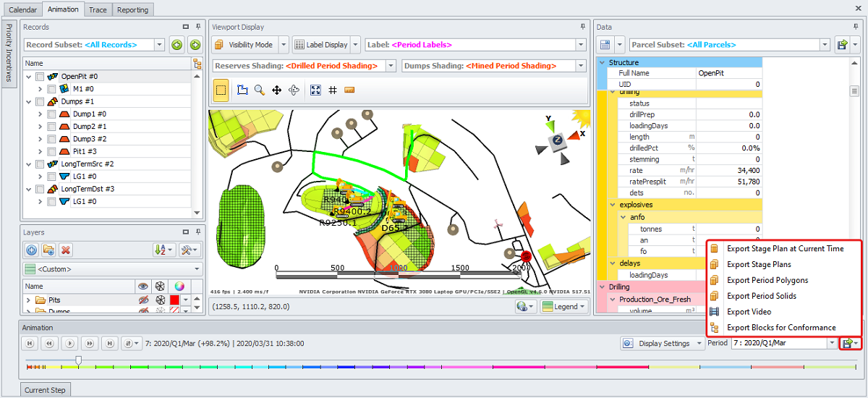The image size is (868, 398).
Task: Click the Display Settings button
Action: click(x=664, y=344)
